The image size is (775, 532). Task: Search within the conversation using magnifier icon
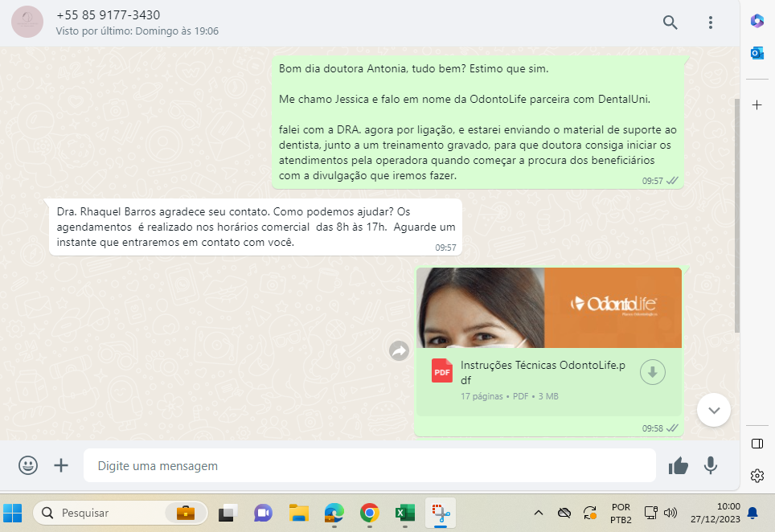670,23
